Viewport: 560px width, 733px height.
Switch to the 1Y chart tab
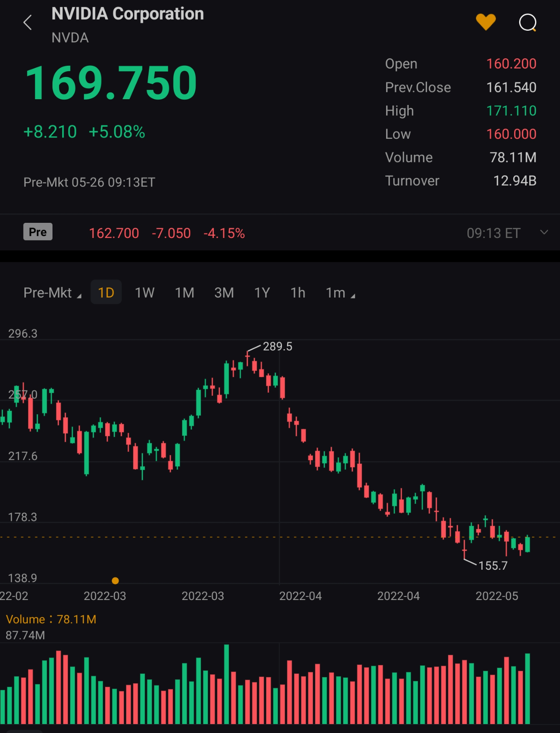262,293
